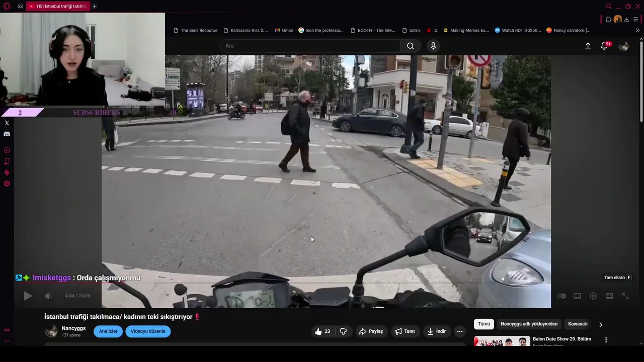Select the İstanbul trafiği browser tab
This screenshot has width=644, height=362.
click(x=57, y=6)
